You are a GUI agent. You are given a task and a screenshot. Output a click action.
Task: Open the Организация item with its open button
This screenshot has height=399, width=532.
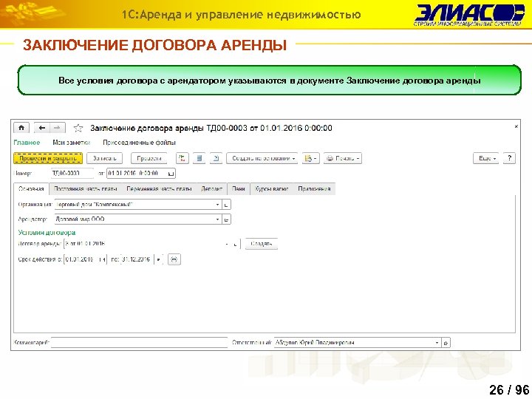tap(226, 205)
